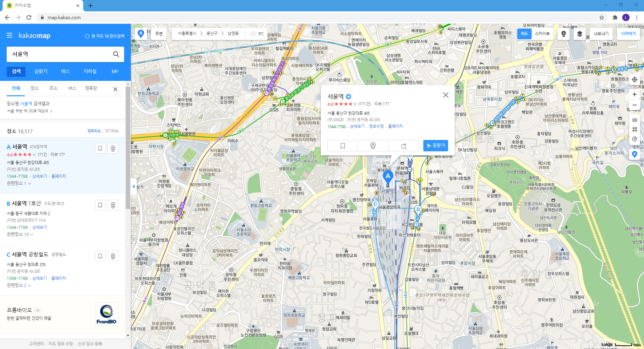Click marker A on the map
Image resolution: width=644 pixels, height=349 pixels.
click(388, 177)
